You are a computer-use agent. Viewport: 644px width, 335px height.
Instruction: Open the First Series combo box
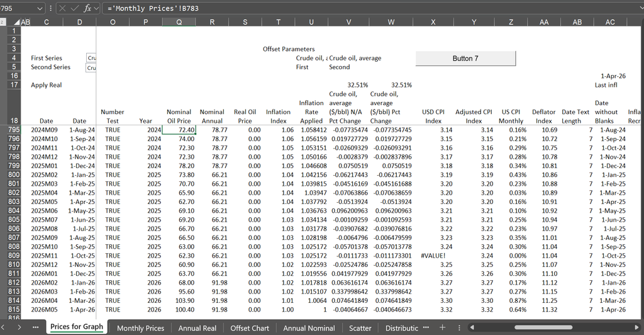(x=91, y=58)
